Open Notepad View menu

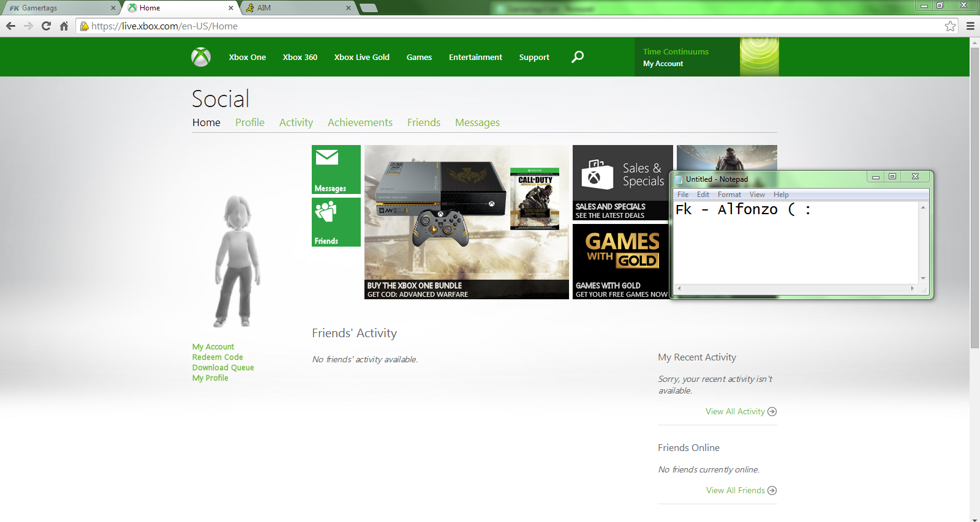pos(757,195)
